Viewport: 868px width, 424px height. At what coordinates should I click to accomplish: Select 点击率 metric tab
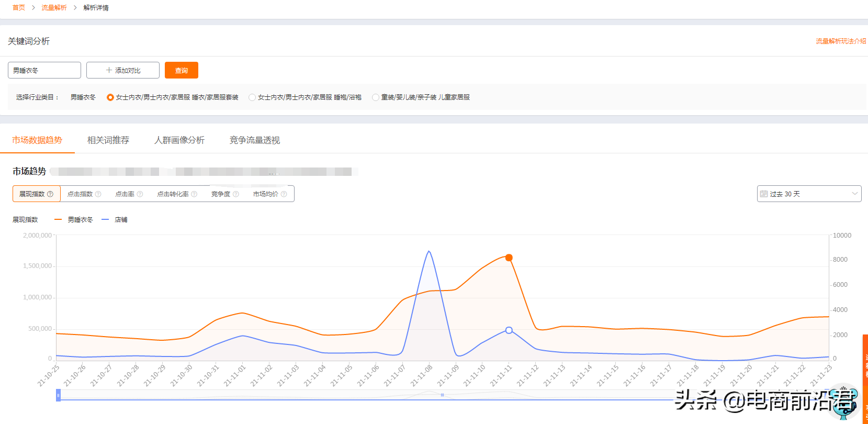click(129, 194)
